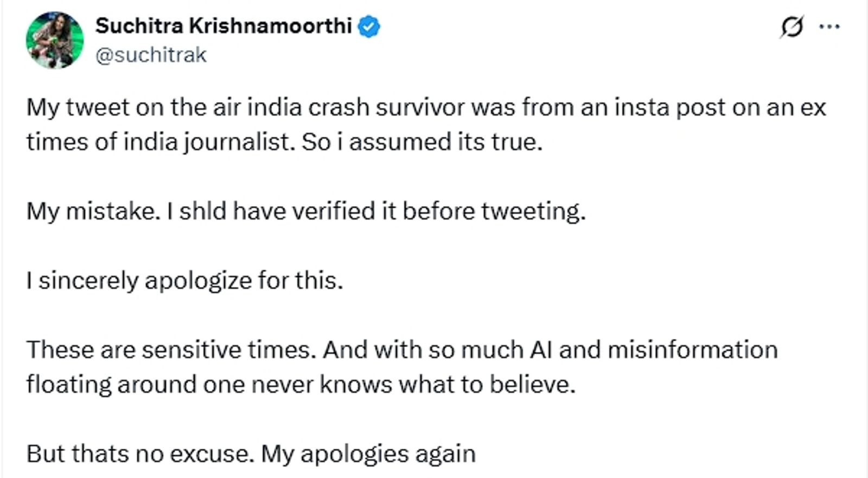Click 'But thats no excuse' closing line

tap(251, 454)
